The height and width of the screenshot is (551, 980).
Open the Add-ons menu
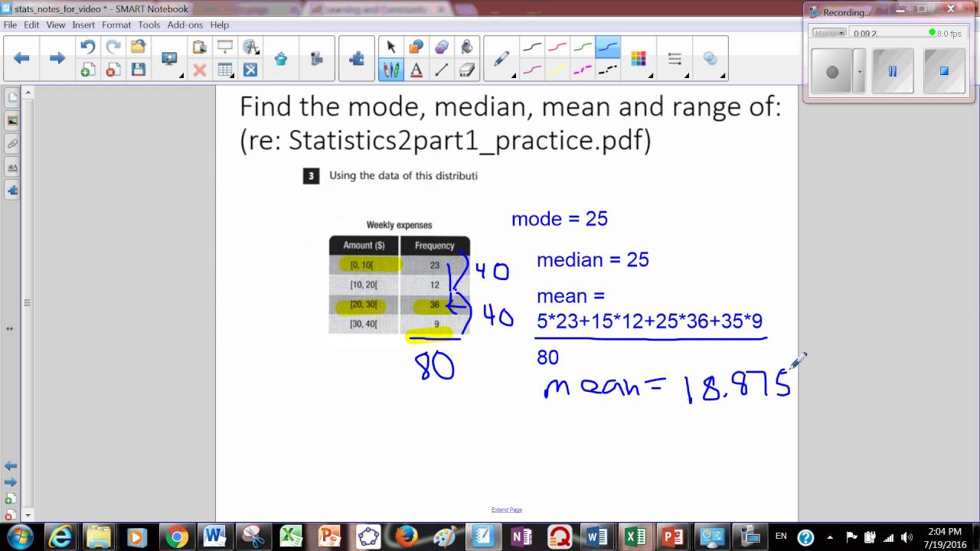click(x=185, y=24)
